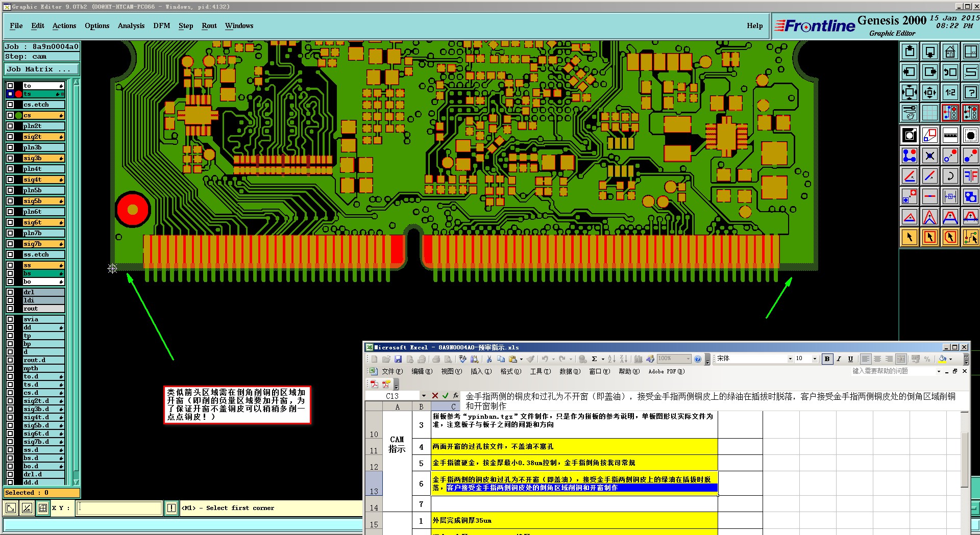Screen dimensions: 980x535
Task: Click the layer list vertical scrollbar
Action: click(76, 282)
